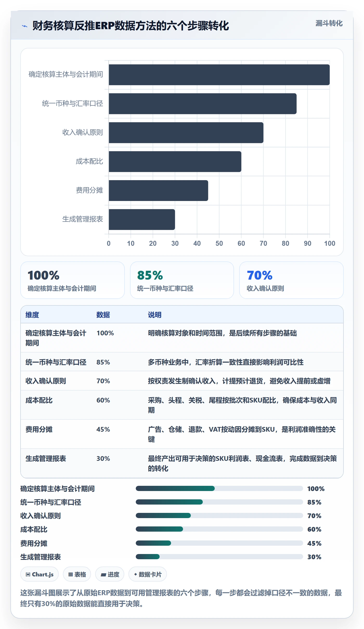The height and width of the screenshot is (629, 364).
Task: Click the 85% cell in the table's 统一币种与汇率口径 row
Action: coord(103,362)
